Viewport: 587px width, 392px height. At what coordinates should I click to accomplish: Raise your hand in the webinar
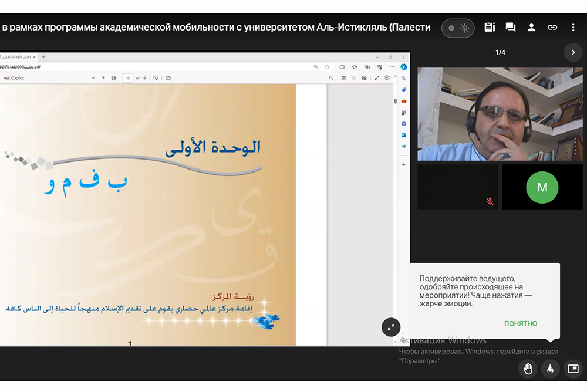(528, 369)
